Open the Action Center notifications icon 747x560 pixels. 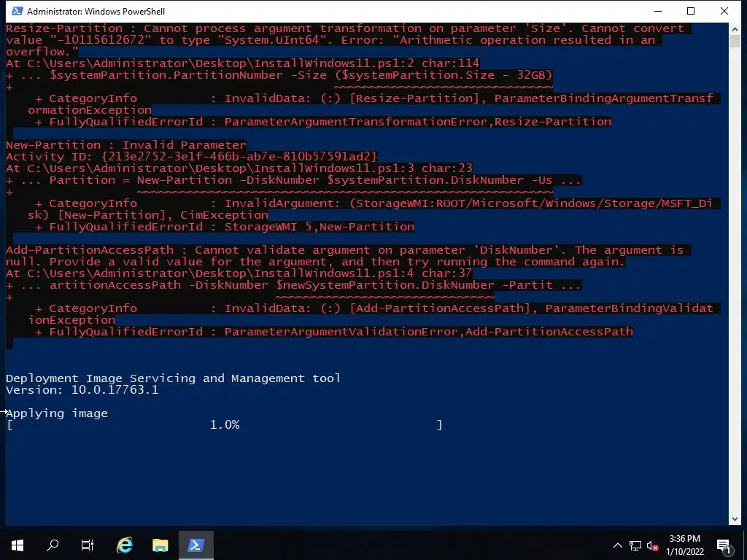tap(723, 545)
